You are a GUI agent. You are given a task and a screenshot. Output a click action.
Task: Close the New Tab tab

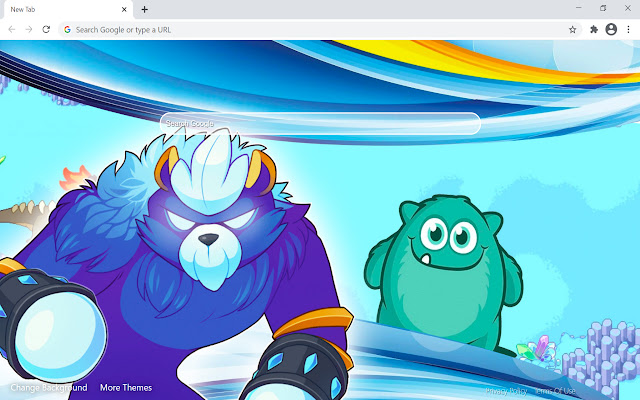pos(124,9)
